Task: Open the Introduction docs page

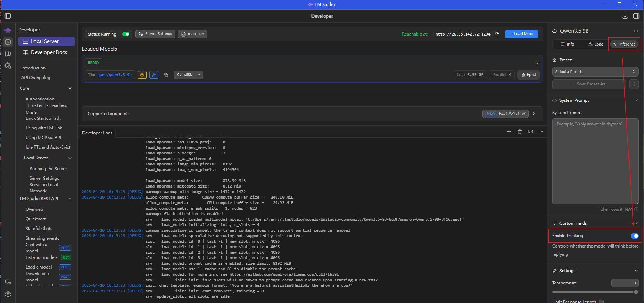Action: (x=33, y=68)
